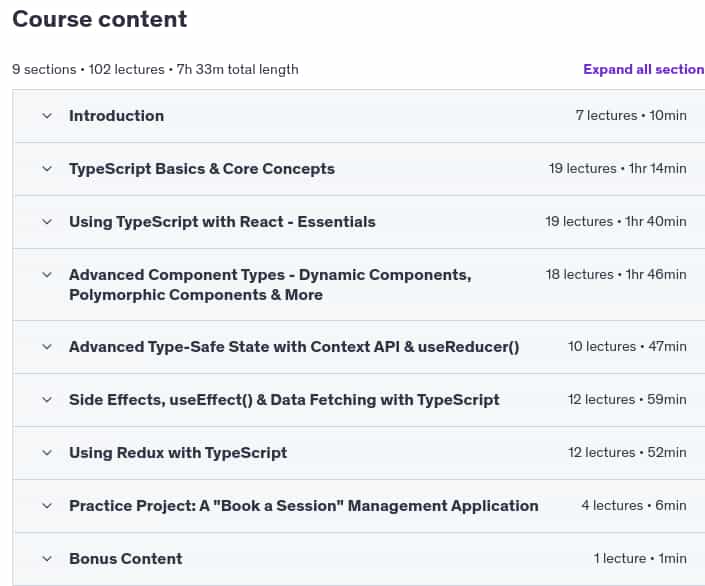The height and width of the screenshot is (586, 705).
Task: Expand Side Effects, useEffect() section chevron
Action: point(47,400)
